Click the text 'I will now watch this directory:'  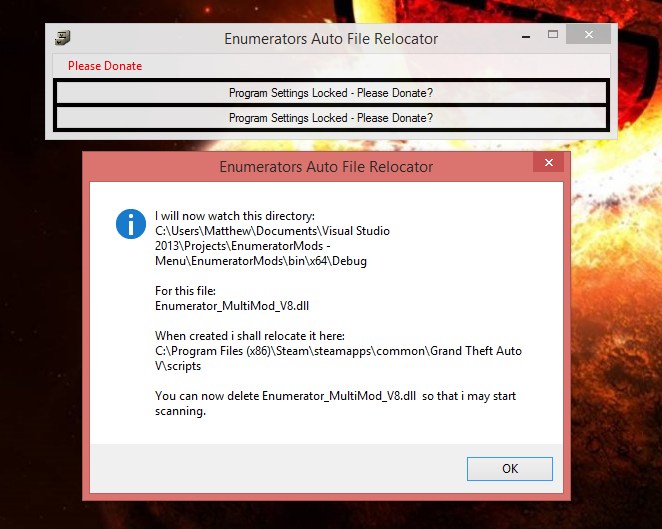[235, 216]
